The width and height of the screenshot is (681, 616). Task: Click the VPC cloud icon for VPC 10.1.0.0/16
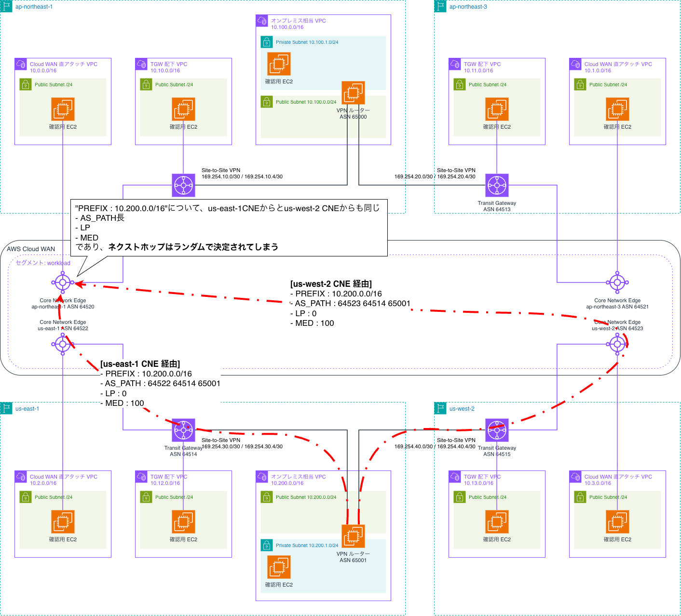[575, 64]
